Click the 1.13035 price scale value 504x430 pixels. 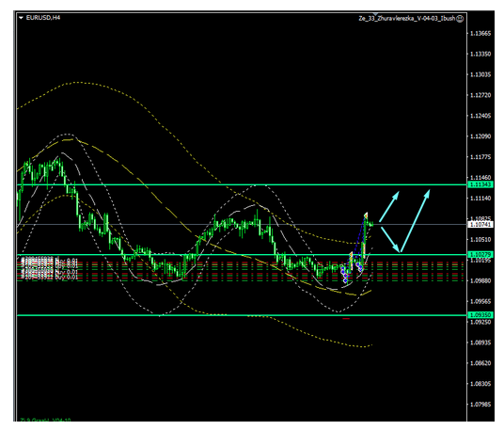click(480, 74)
